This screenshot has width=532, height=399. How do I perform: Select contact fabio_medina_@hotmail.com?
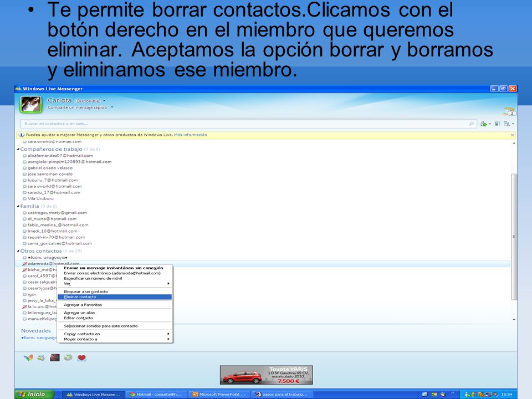58,225
